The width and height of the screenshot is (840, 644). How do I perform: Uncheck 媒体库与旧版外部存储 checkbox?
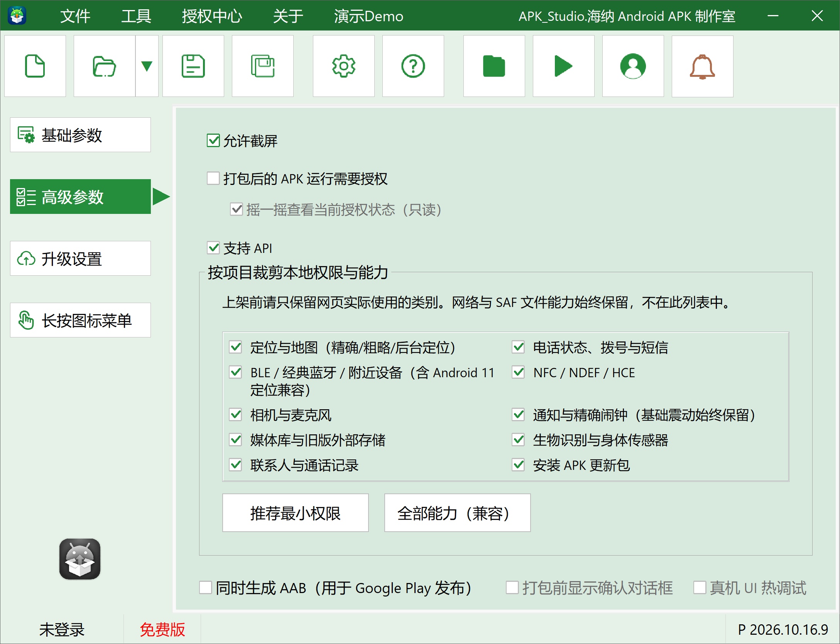coord(235,439)
